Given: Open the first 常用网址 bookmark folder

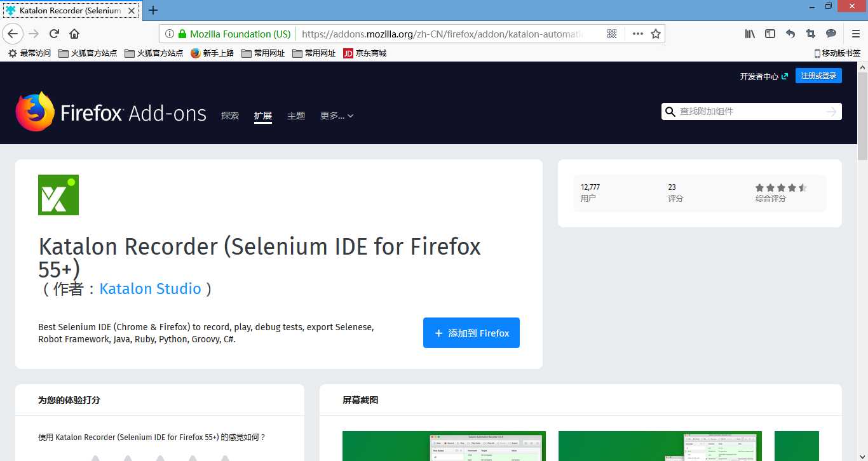Looking at the screenshot, I should [x=263, y=53].
